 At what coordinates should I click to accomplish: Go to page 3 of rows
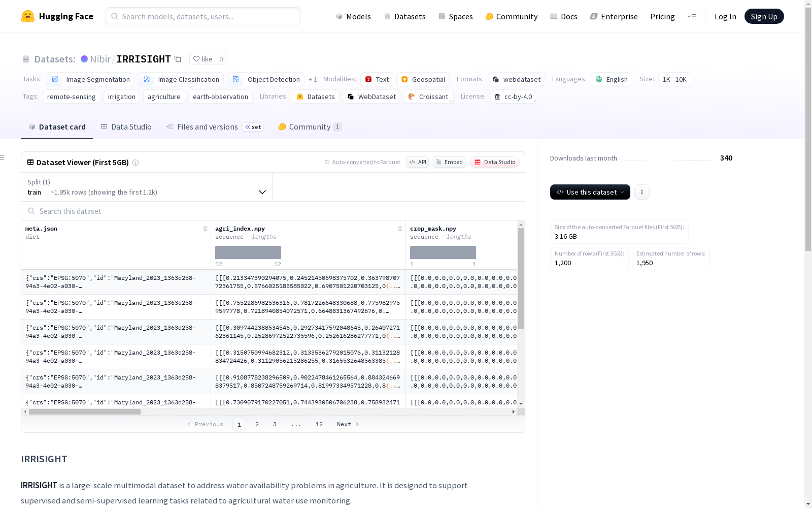click(x=275, y=424)
